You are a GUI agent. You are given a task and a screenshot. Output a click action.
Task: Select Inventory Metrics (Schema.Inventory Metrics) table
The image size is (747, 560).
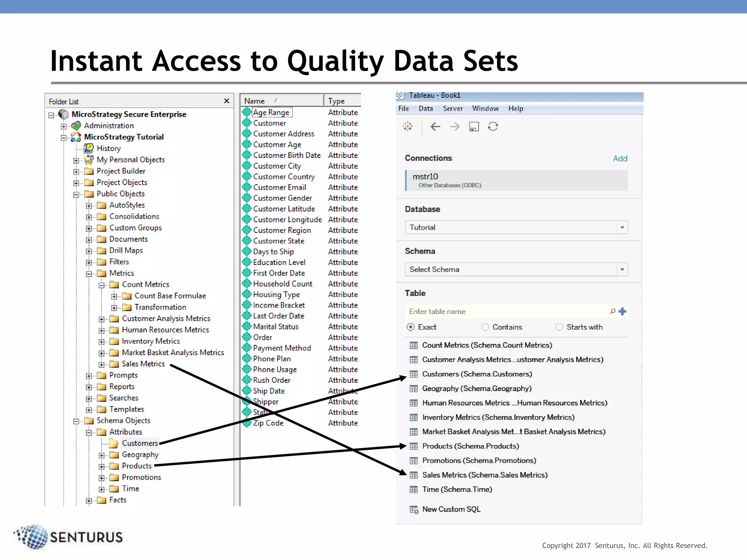pos(498,417)
